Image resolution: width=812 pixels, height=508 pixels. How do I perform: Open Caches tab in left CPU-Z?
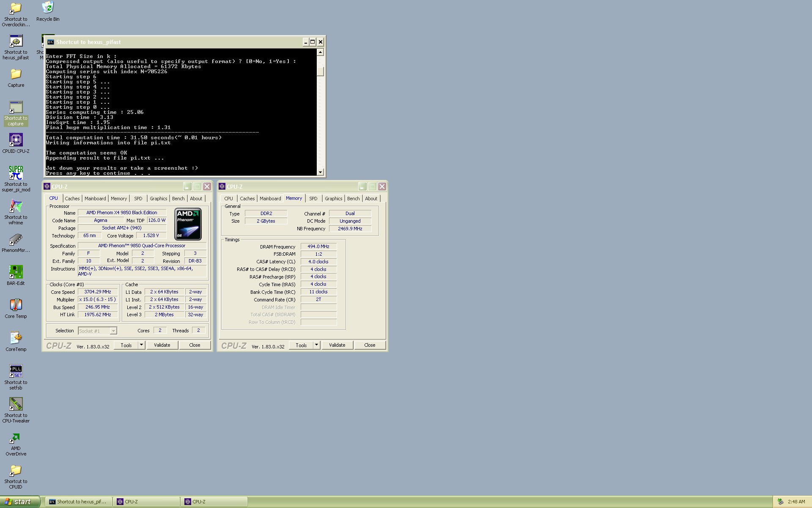tap(72, 199)
